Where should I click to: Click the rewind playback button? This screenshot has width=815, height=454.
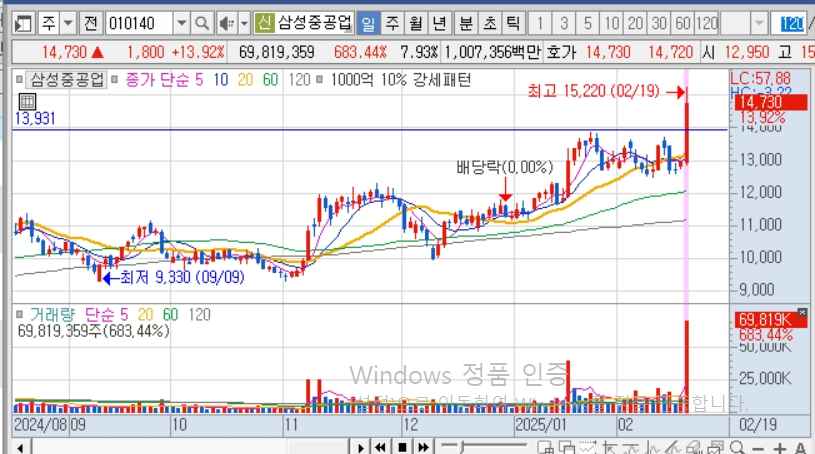[380, 447]
